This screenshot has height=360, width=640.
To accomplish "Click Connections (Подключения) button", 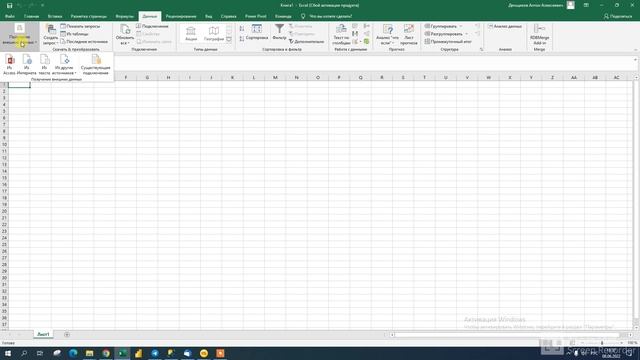I will coord(152,26).
